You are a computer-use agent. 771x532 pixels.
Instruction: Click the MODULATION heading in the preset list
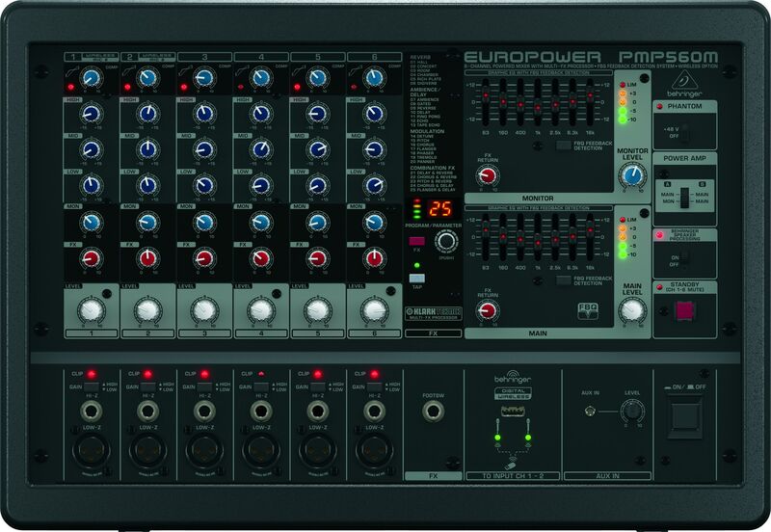[x=427, y=131]
